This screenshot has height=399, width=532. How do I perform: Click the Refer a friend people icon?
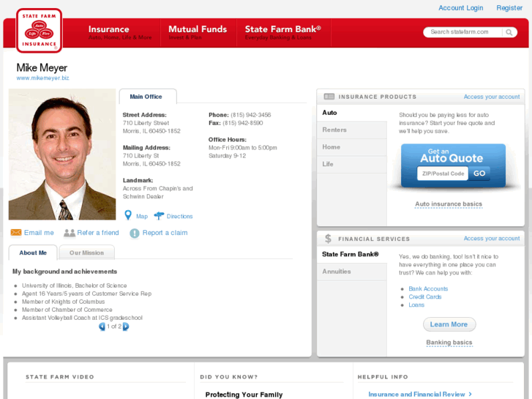point(70,233)
